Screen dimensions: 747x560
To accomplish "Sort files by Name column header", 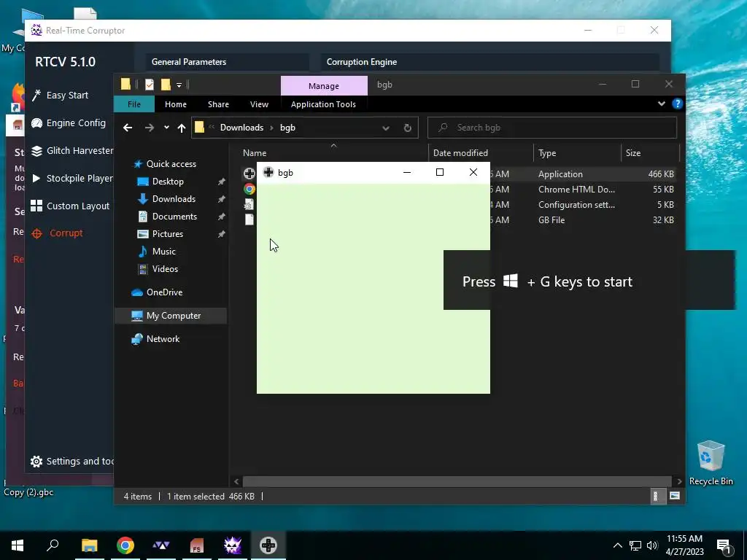I will (x=255, y=153).
